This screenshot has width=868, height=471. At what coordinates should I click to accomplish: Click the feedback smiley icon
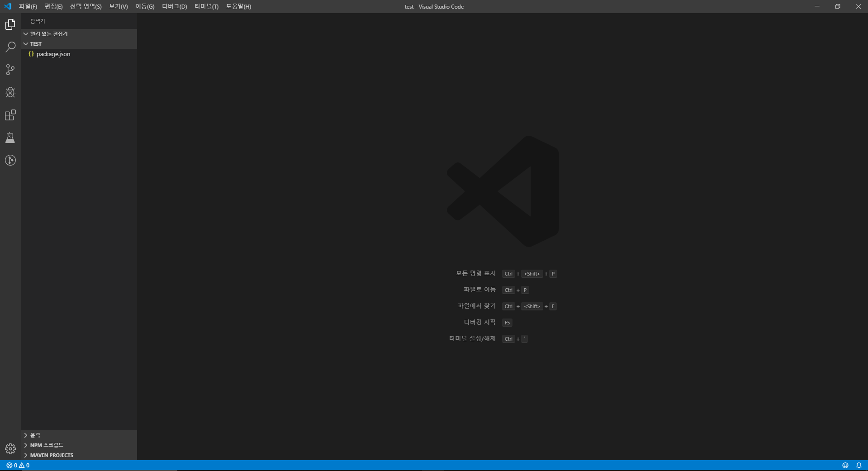845,465
